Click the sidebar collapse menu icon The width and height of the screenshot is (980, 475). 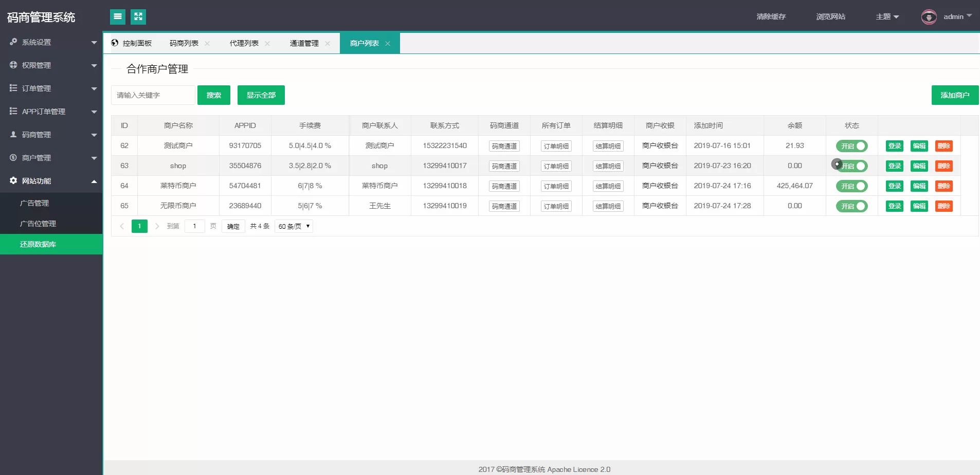pos(118,17)
